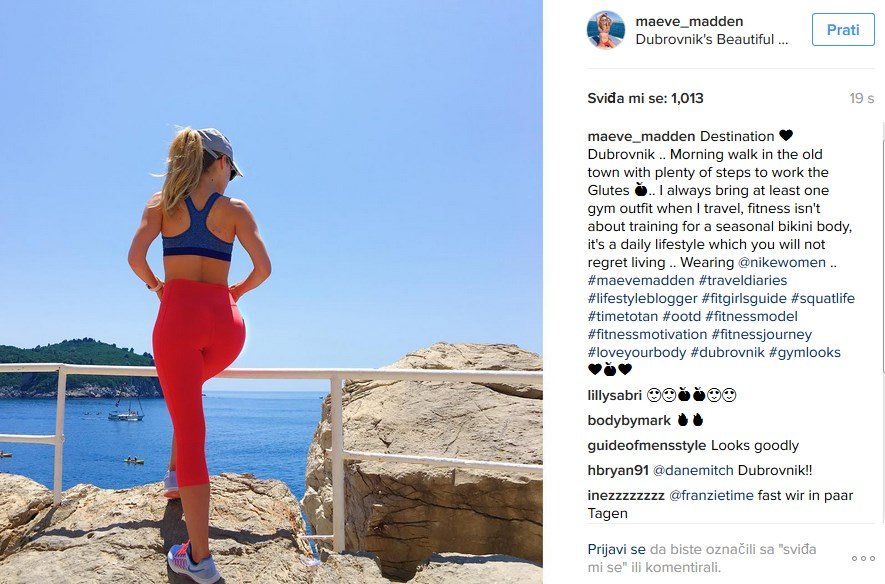Open maeve_madden profile picture avatar
885x584 pixels.
point(606,29)
